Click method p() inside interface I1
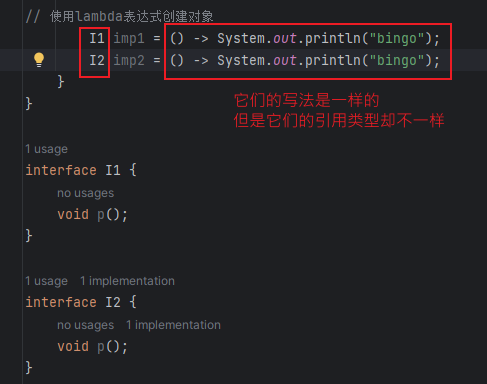The height and width of the screenshot is (384, 487). click(x=108, y=214)
